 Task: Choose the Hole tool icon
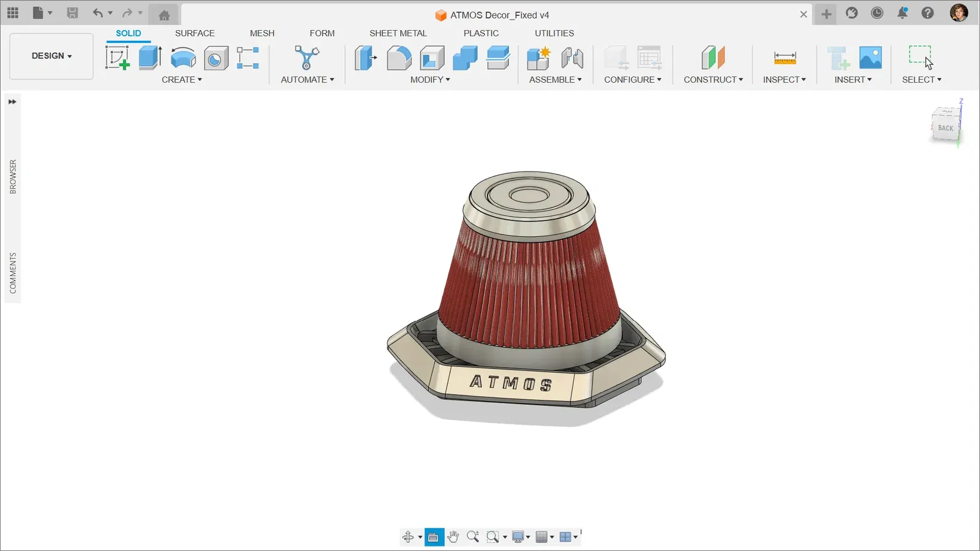216,58
